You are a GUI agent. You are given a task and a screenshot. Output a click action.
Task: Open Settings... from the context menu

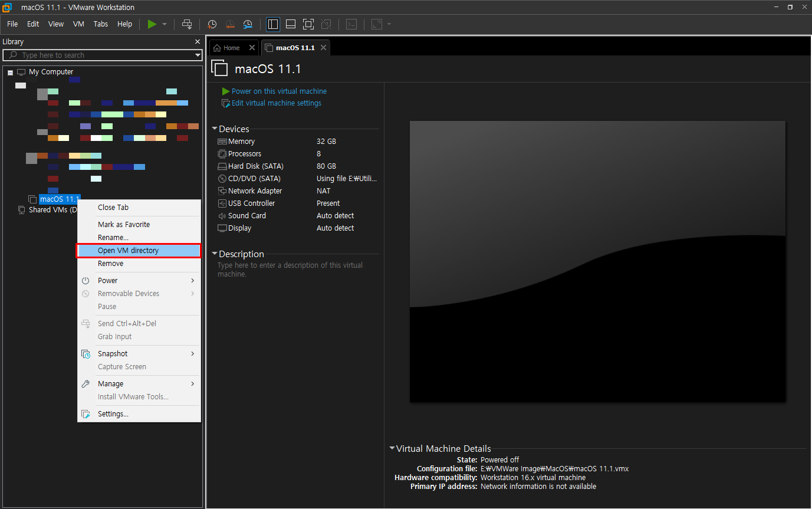[139, 414]
